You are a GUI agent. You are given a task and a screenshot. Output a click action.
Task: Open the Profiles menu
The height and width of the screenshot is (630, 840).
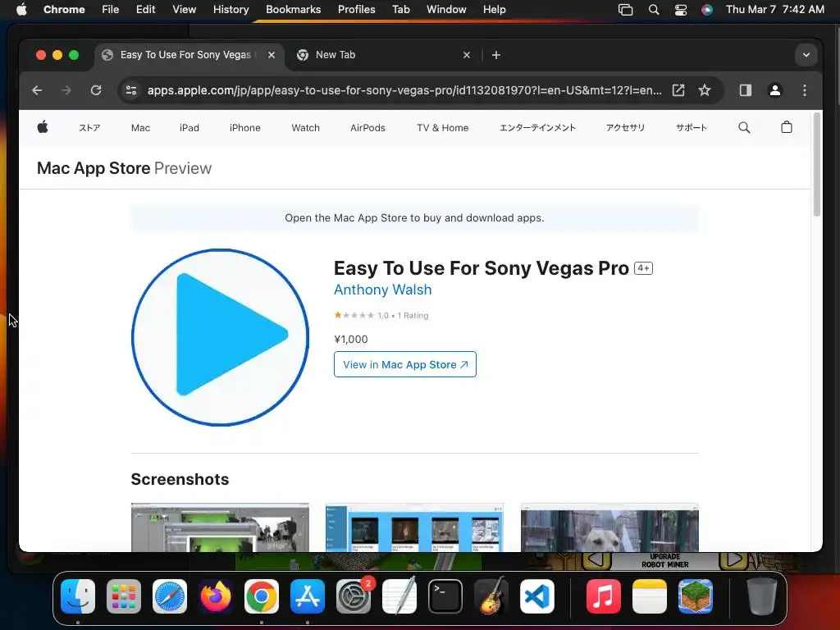356,10
